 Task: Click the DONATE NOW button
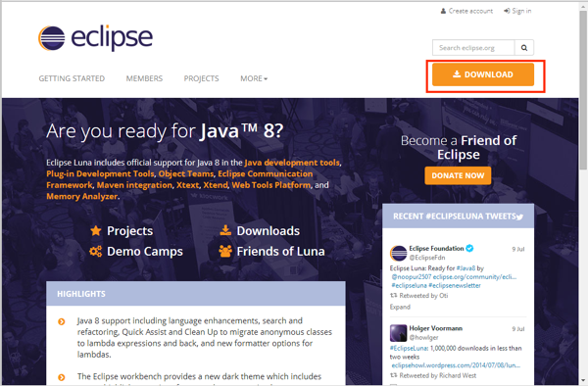[x=458, y=175]
